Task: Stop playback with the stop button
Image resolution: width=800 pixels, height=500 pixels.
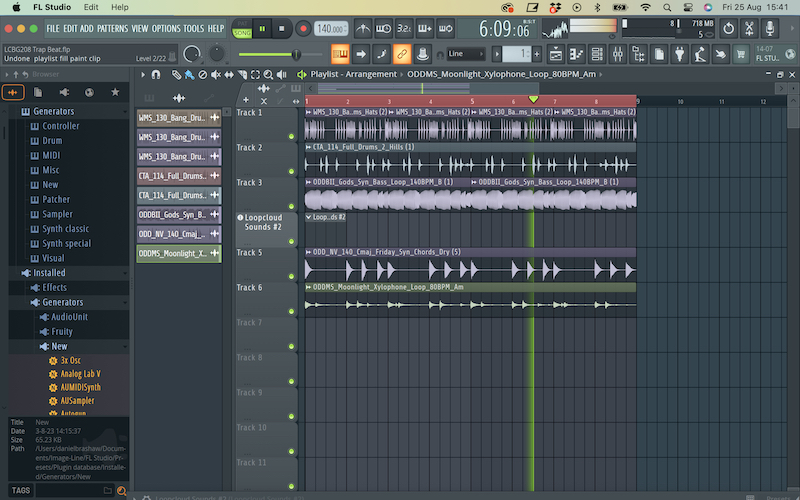Action: [281, 29]
